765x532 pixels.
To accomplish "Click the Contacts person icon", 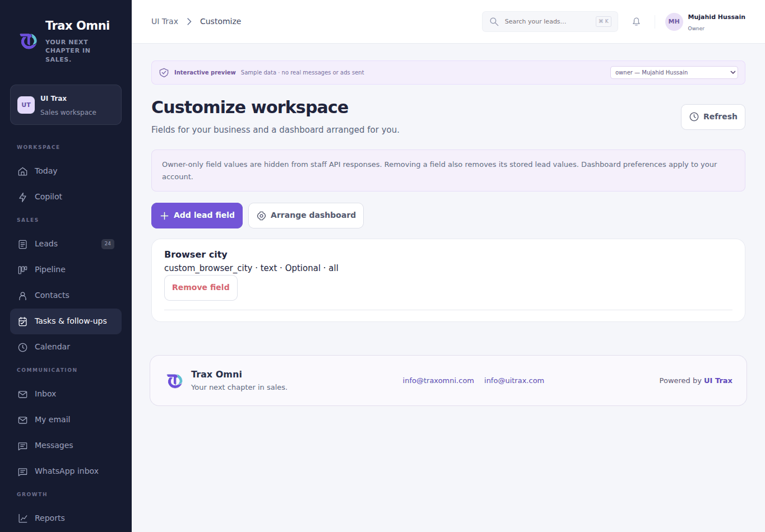I will pyautogui.click(x=22, y=296).
